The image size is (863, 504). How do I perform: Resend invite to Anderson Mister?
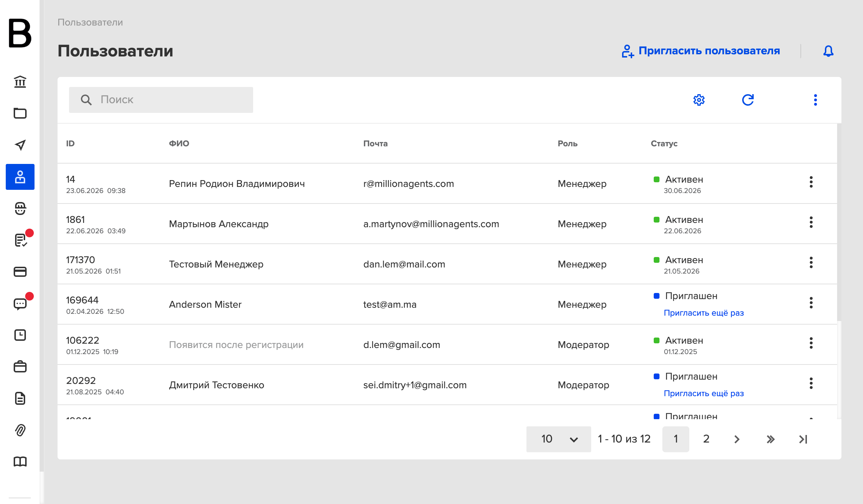coord(704,313)
